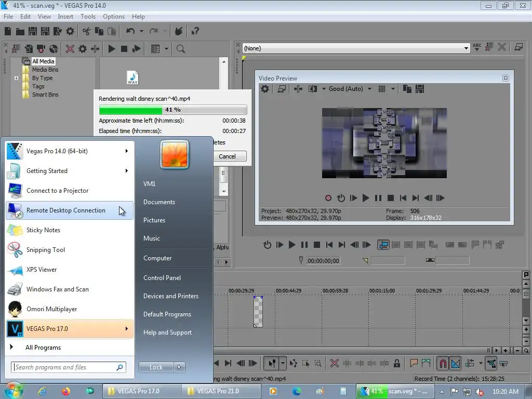Image resolution: width=532 pixels, height=399 pixels.
Task: Expand VEGAS Pro 17.0 jump list arrow
Action: point(127,328)
